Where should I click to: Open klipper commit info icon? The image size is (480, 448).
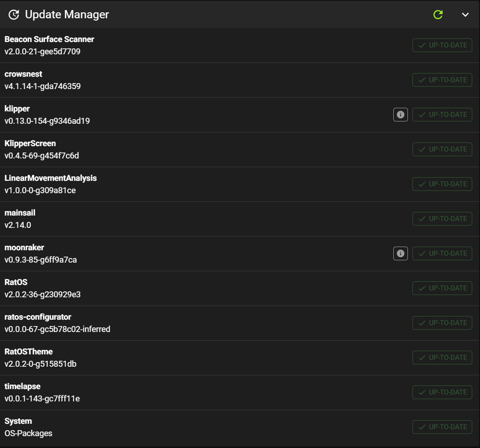point(401,115)
